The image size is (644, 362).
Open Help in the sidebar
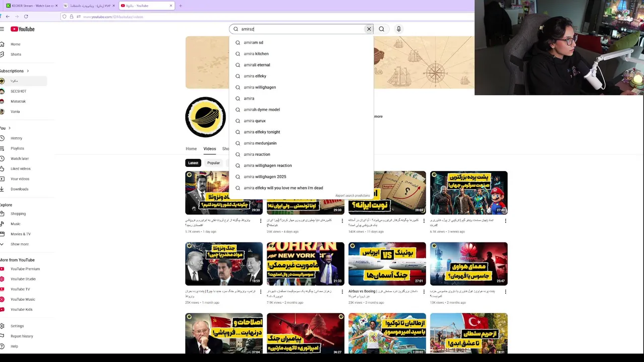pos(14,346)
